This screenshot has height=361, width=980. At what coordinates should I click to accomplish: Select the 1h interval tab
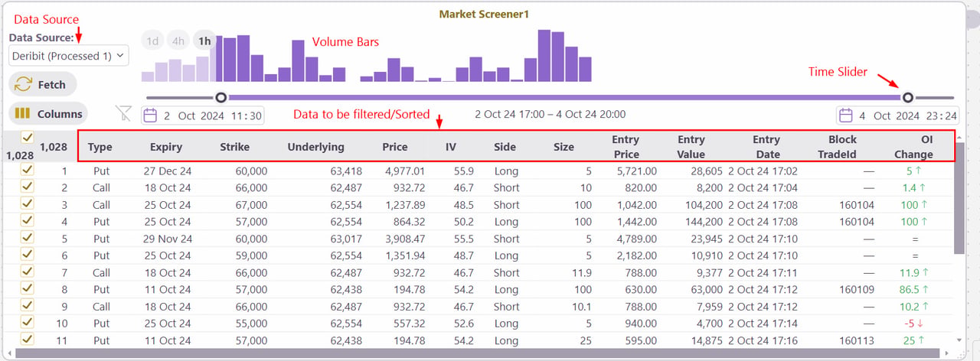pyautogui.click(x=204, y=41)
